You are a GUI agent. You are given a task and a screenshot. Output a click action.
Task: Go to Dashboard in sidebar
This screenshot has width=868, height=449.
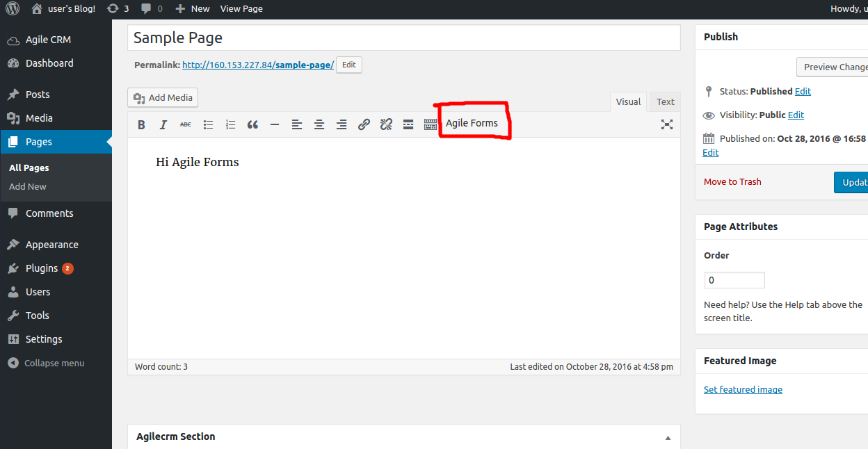pyautogui.click(x=56, y=63)
